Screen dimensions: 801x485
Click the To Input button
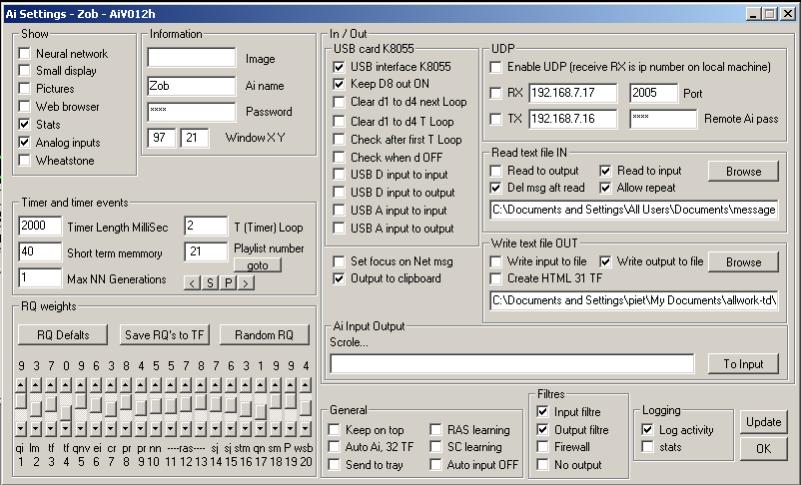(743, 364)
